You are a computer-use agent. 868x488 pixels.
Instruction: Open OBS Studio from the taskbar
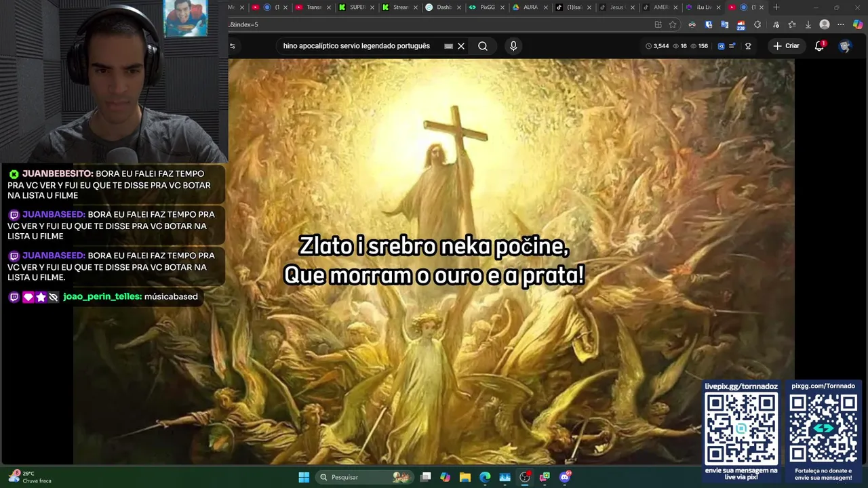(525, 477)
